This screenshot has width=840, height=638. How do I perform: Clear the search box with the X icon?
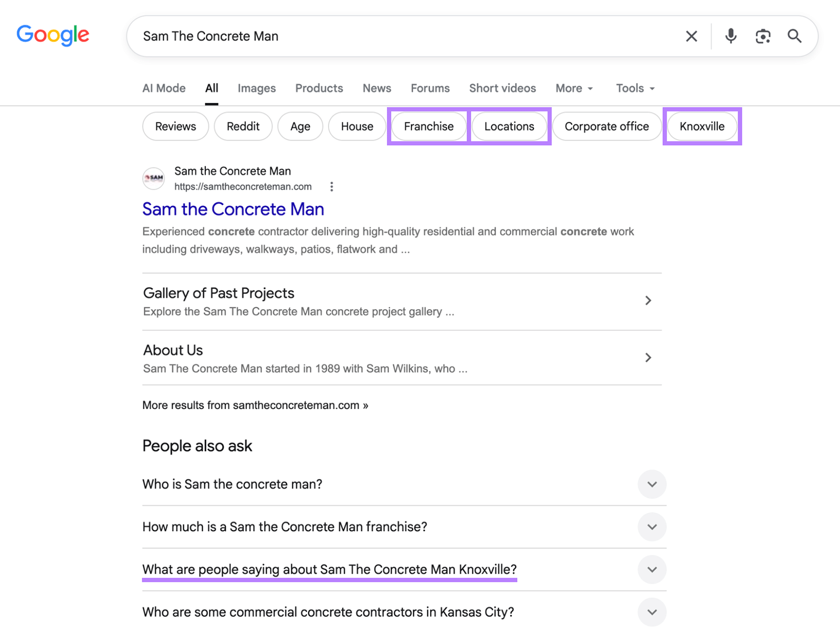[691, 36]
